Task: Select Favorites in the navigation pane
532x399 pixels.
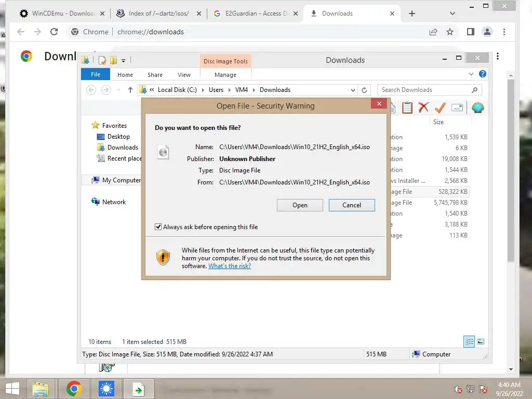Action: click(114, 126)
